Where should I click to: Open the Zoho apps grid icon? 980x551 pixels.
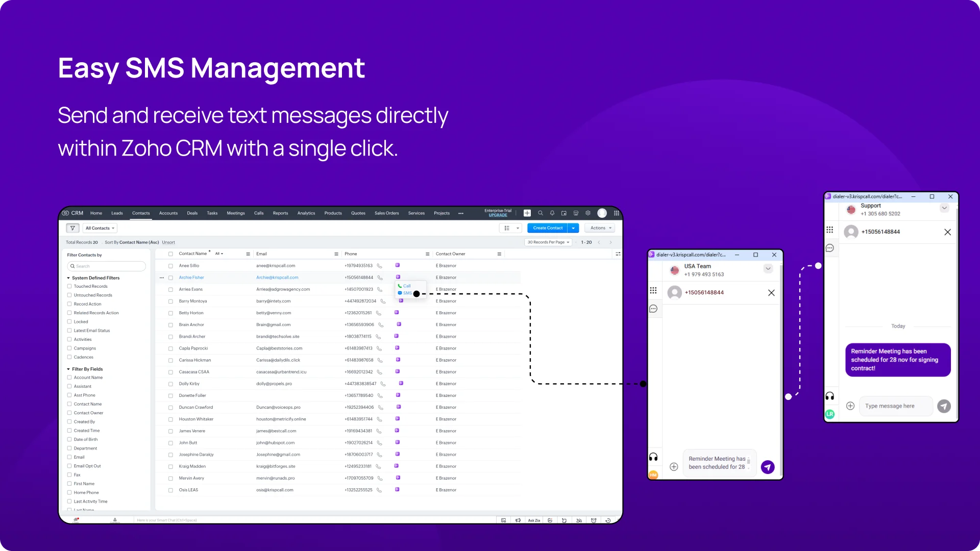617,213
